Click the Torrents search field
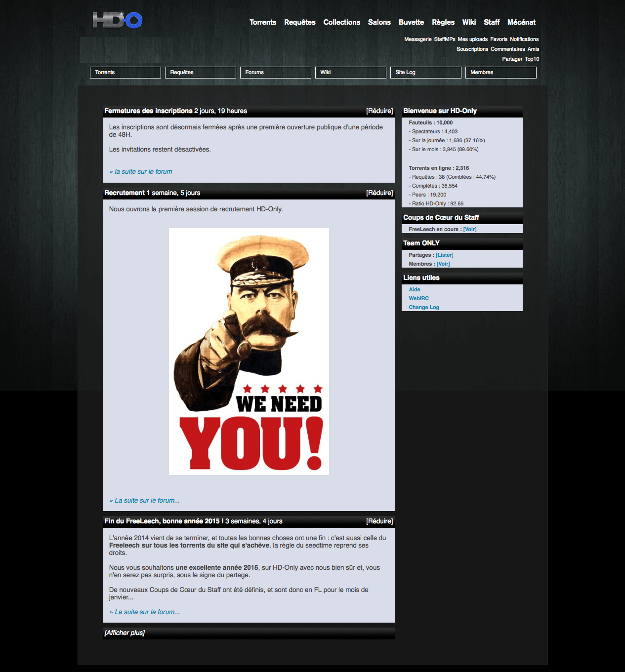Image resolution: width=625 pixels, height=672 pixels. tap(125, 73)
